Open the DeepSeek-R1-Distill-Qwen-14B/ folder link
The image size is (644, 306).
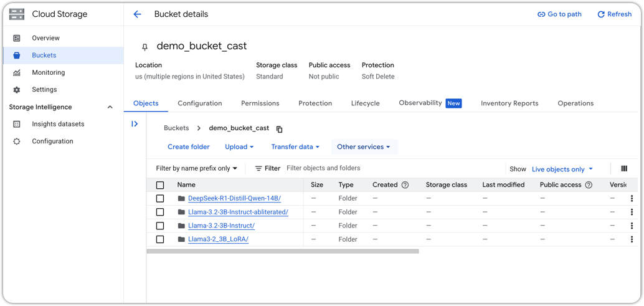pyautogui.click(x=234, y=198)
